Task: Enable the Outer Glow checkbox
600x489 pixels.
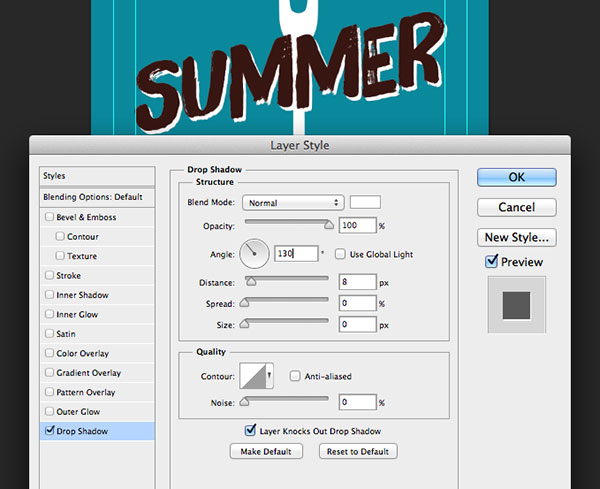Action: coord(49,411)
